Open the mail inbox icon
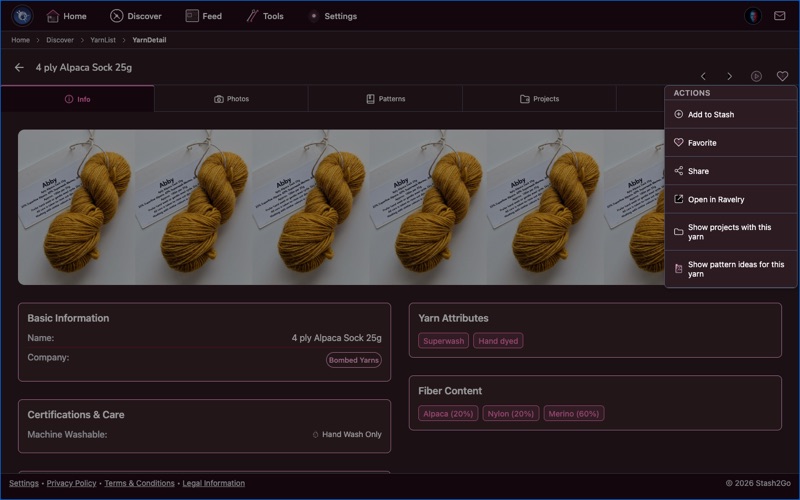Viewport: 800px width, 500px height. 780,16
